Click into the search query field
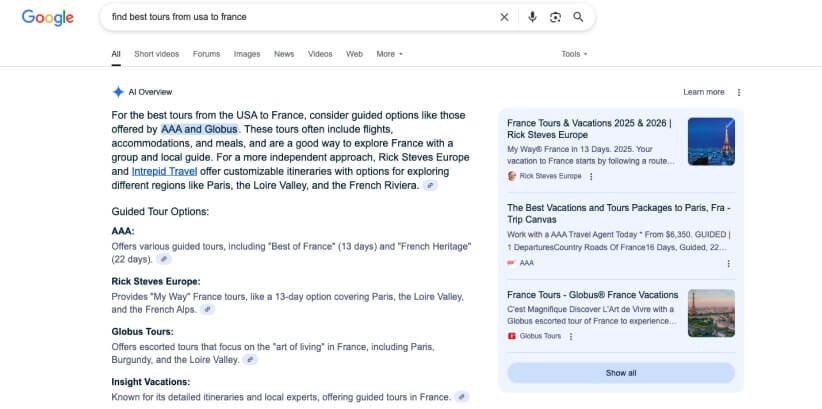 point(299,17)
